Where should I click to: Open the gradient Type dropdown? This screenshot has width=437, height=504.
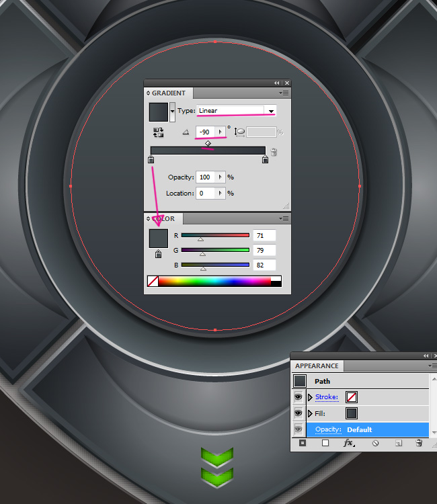(272, 111)
